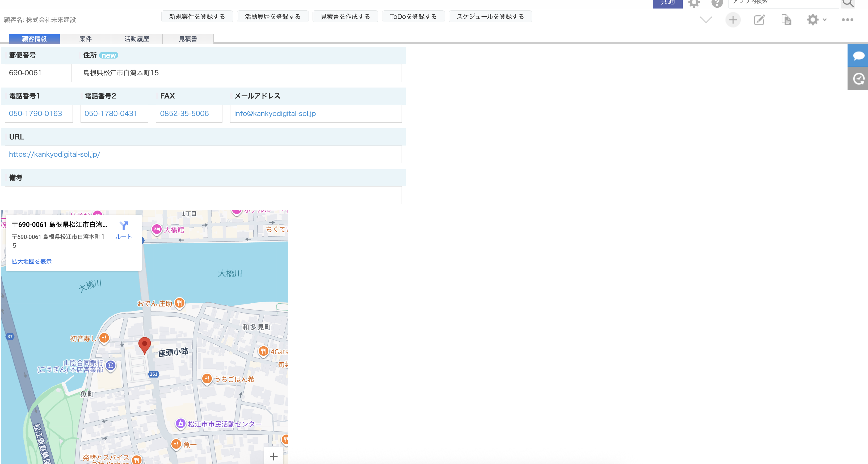Click the 和多見町 label on the map
Viewport: 868px width, 464px height.
pyautogui.click(x=257, y=327)
